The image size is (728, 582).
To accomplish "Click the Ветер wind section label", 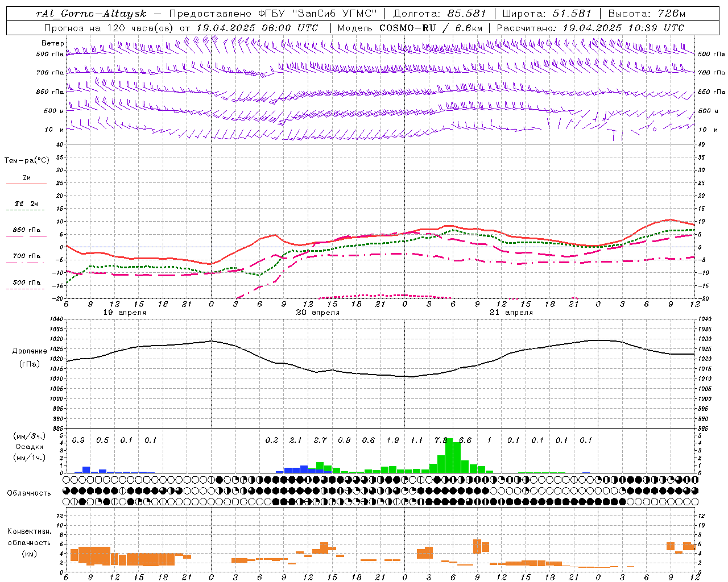I will 52,43.
